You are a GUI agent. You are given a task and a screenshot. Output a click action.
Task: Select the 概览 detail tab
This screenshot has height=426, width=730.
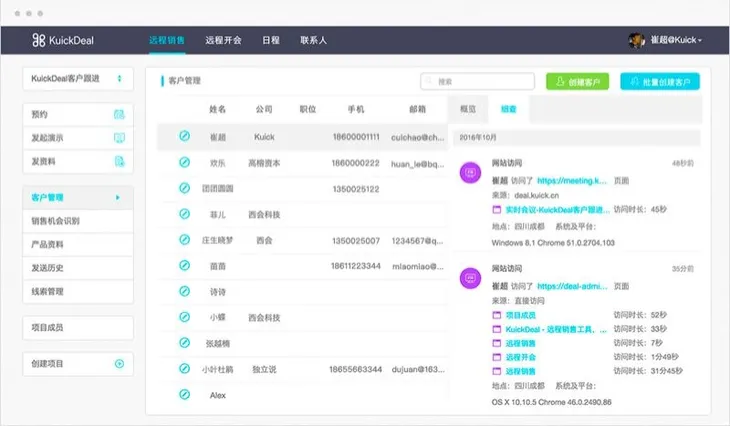(468, 109)
